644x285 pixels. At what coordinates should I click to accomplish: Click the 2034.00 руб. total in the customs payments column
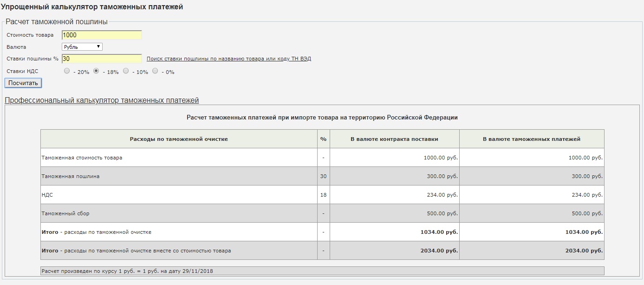pyautogui.click(x=584, y=251)
